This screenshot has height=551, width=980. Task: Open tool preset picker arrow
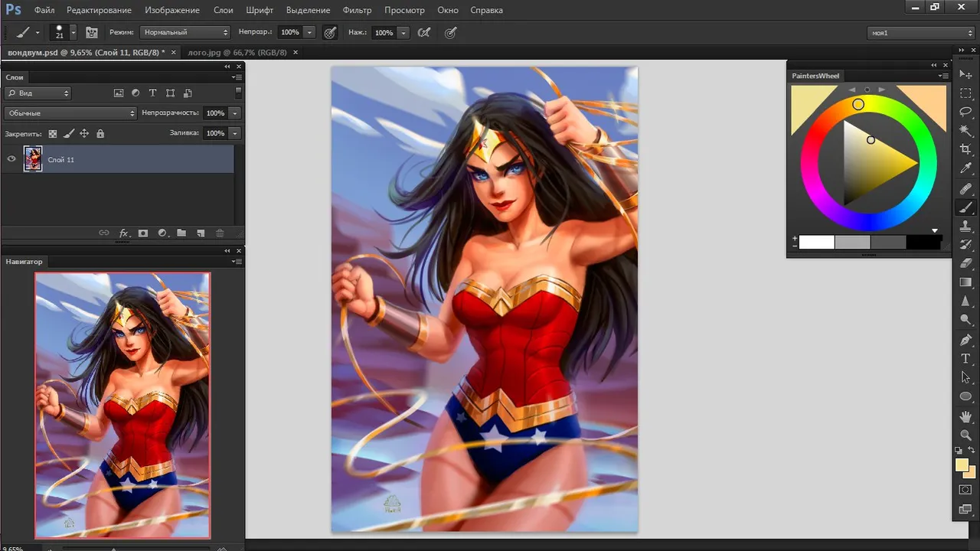[x=38, y=33]
